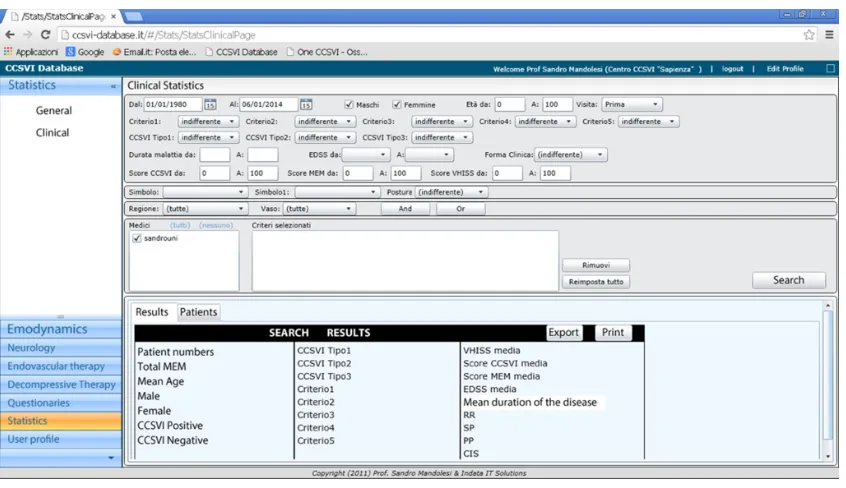The width and height of the screenshot is (846, 488).
Task: Click the square icon beside Edit Profile
Action: (x=830, y=69)
